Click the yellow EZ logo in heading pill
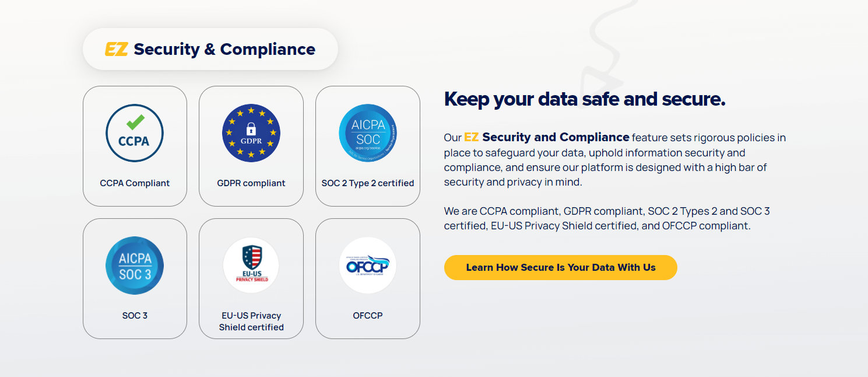The height and width of the screenshot is (377, 868). pyautogui.click(x=116, y=50)
